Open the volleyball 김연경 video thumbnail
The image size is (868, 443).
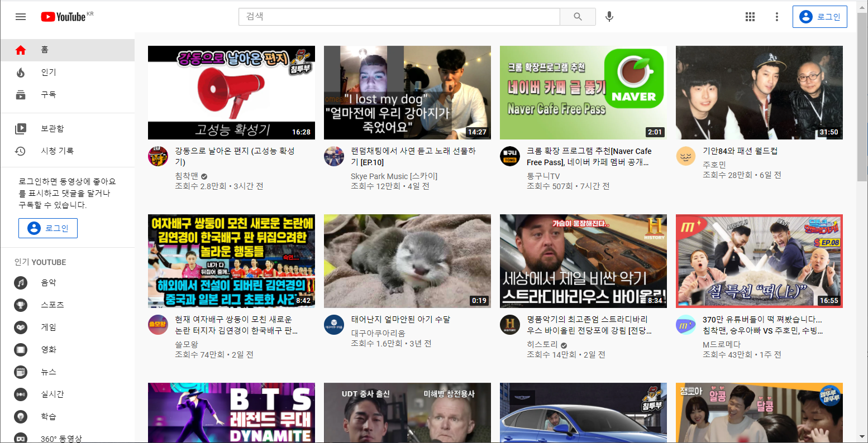[x=231, y=261]
